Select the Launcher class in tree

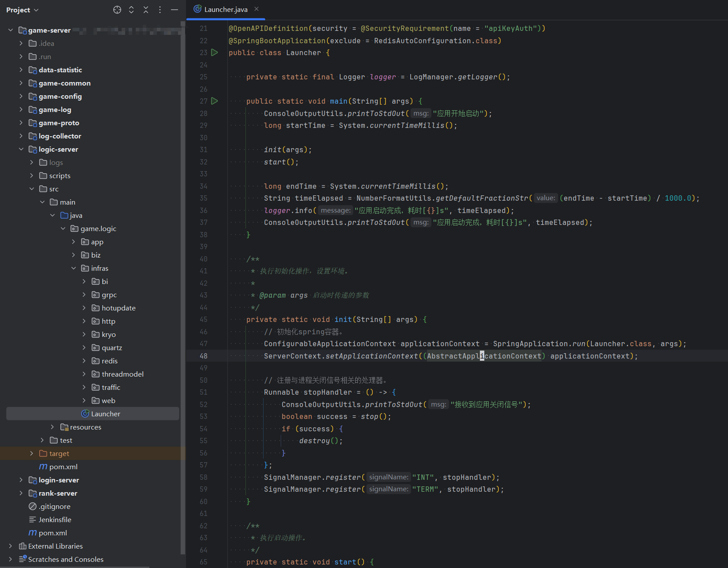(93, 414)
